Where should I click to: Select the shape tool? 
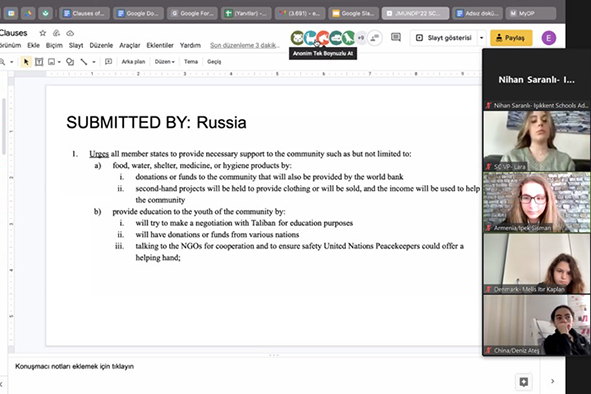point(70,62)
